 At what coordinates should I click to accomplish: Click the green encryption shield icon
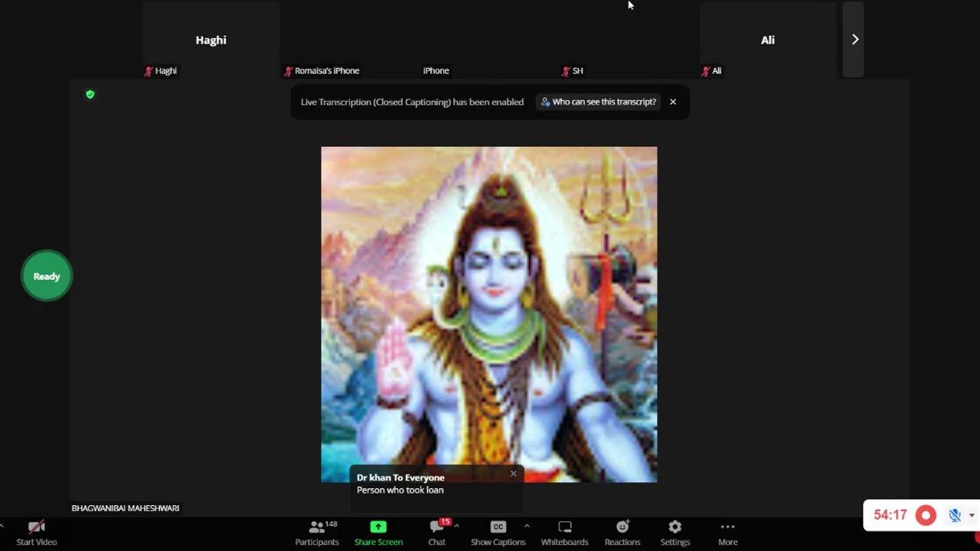pyautogui.click(x=90, y=94)
